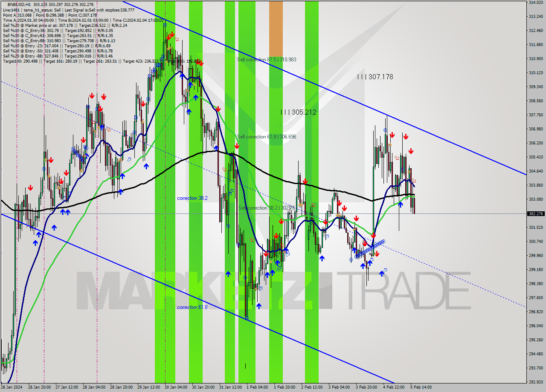
Task: Select 'Sell %20 @ Market price' info line
Action: tap(64, 25)
